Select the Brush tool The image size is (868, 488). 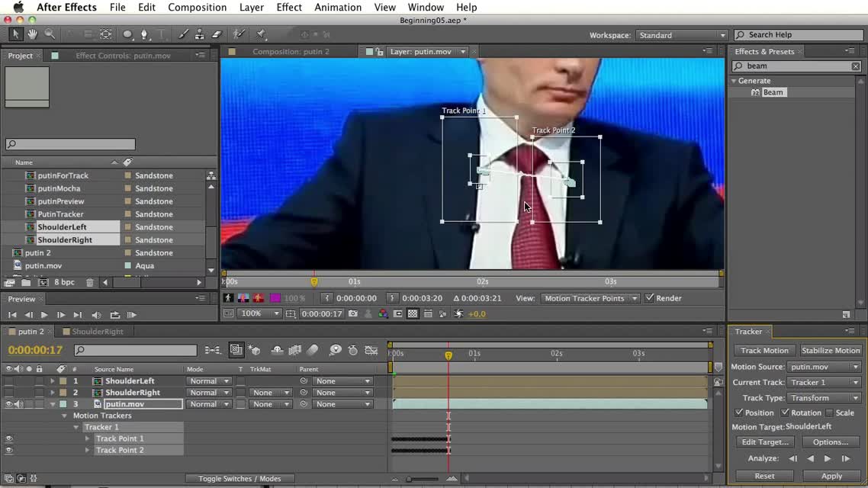[183, 34]
